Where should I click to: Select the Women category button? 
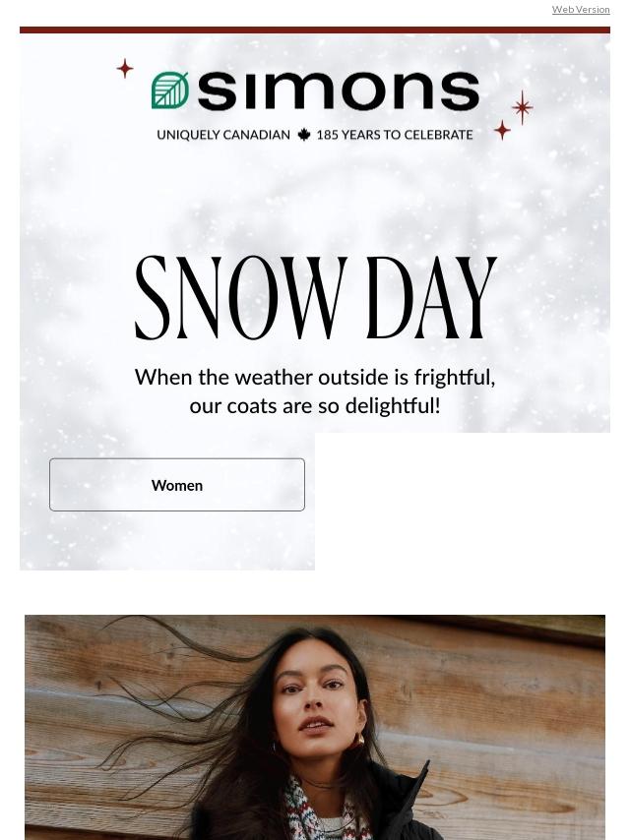[x=177, y=485]
